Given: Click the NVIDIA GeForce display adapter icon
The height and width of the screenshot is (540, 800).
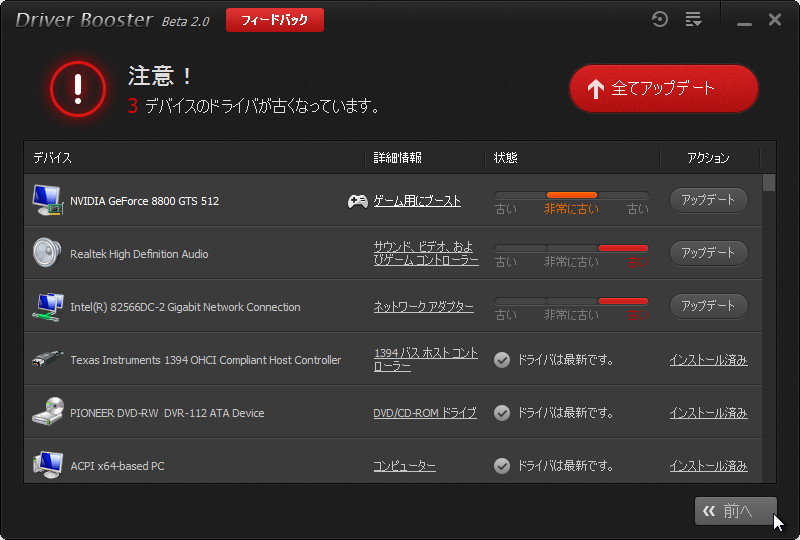Looking at the screenshot, I should [x=47, y=200].
